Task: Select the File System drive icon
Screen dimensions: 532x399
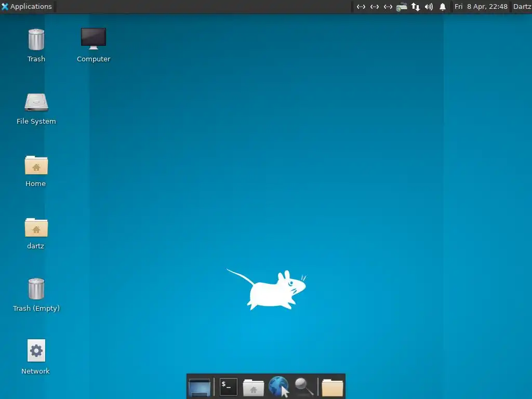Action: (x=36, y=102)
